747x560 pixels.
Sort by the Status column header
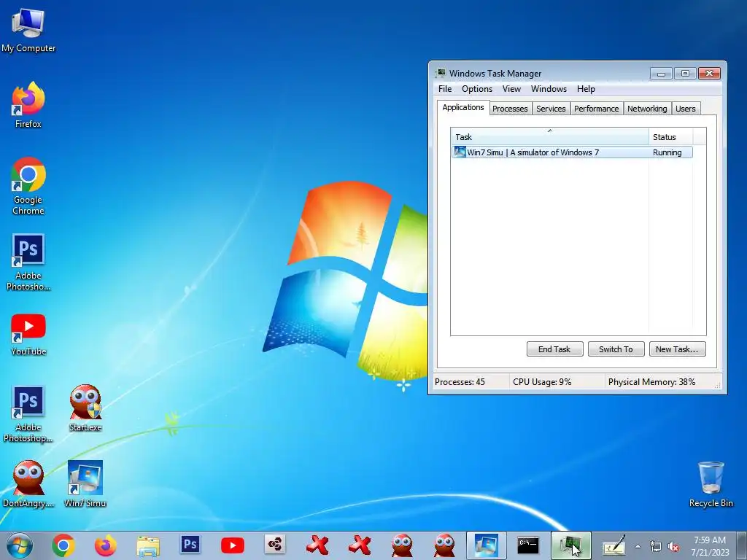[x=671, y=136]
